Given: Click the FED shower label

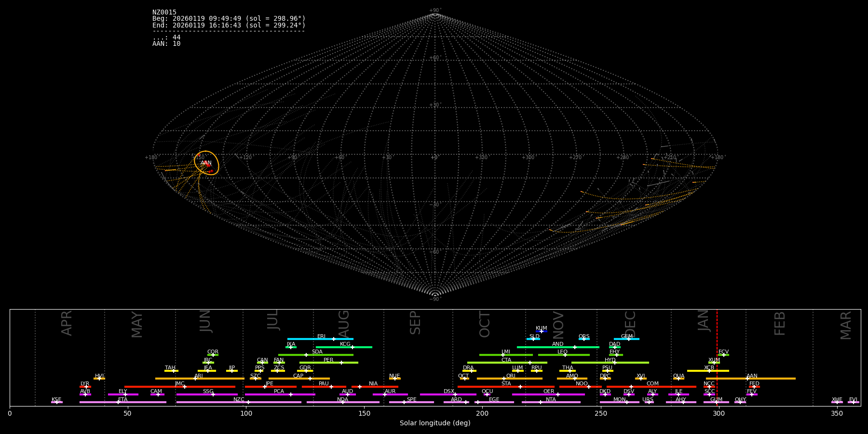Looking at the screenshot, I should (755, 384).
